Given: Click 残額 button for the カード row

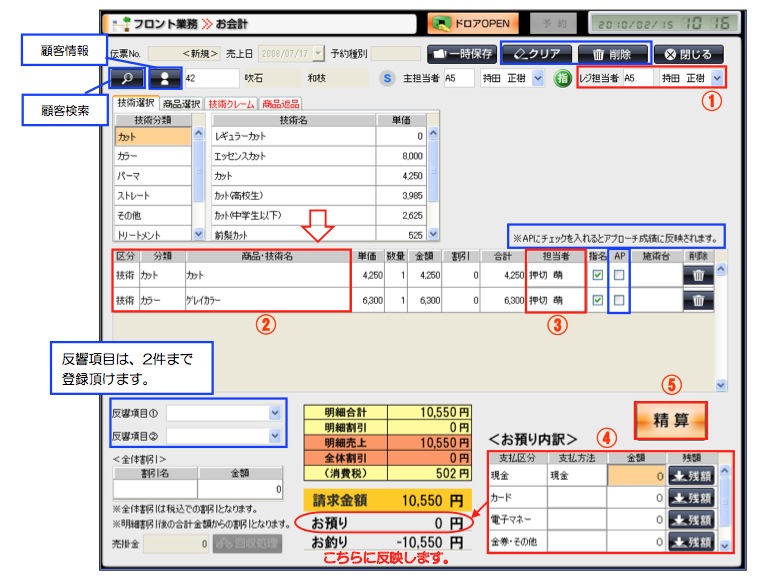Looking at the screenshot, I should (691, 498).
